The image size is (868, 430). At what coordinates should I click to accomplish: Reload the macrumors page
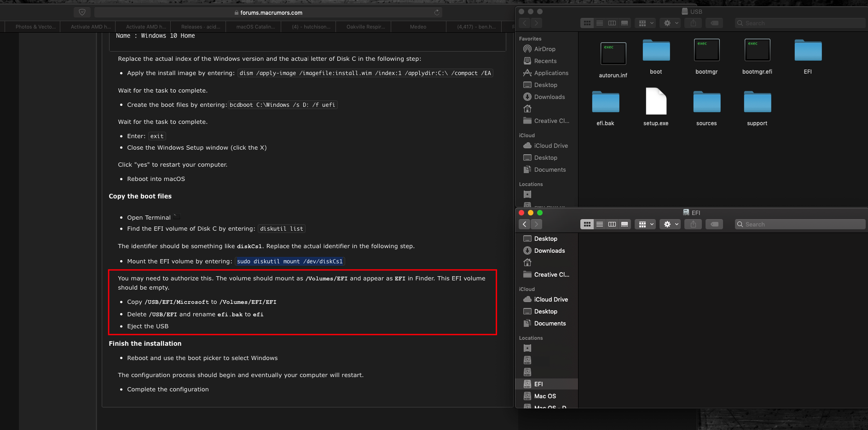pyautogui.click(x=437, y=12)
